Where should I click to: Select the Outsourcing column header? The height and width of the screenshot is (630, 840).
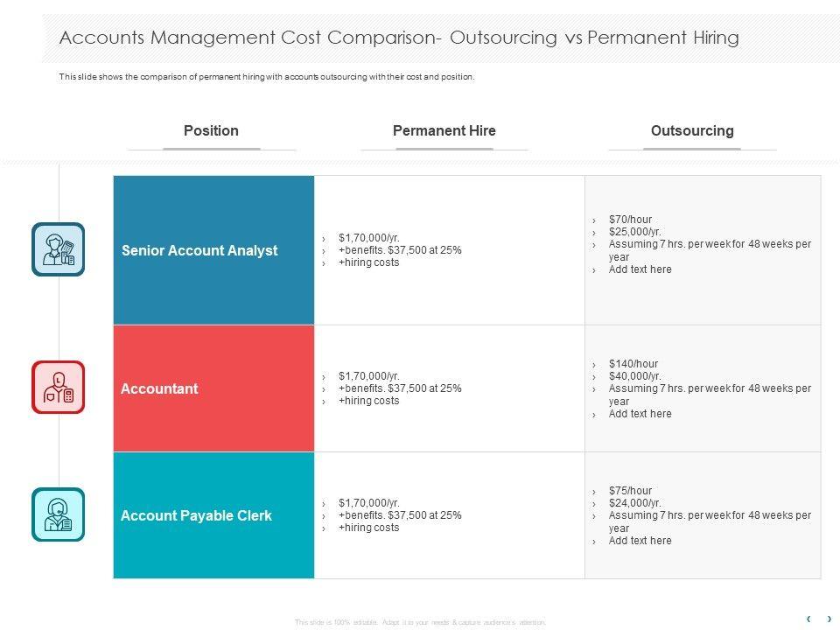[692, 131]
